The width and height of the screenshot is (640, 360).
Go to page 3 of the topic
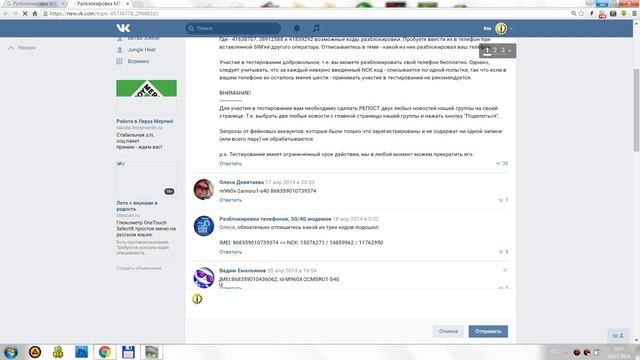(502, 51)
